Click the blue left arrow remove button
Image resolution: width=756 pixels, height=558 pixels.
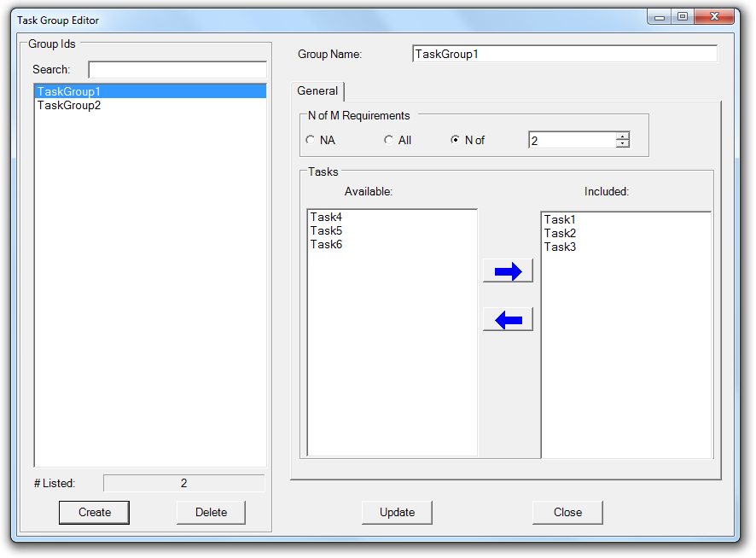pos(508,320)
